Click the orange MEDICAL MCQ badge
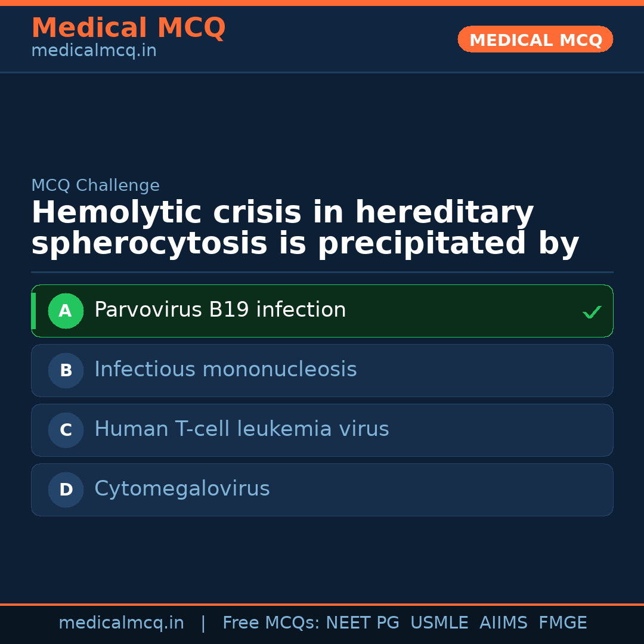 535,40
